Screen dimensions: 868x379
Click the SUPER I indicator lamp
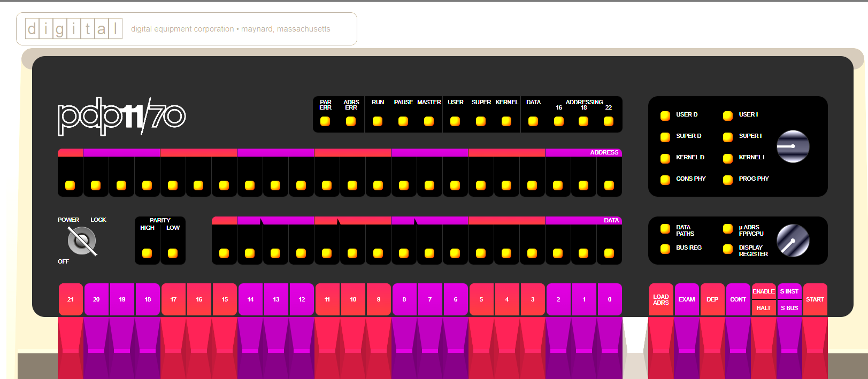(x=728, y=137)
